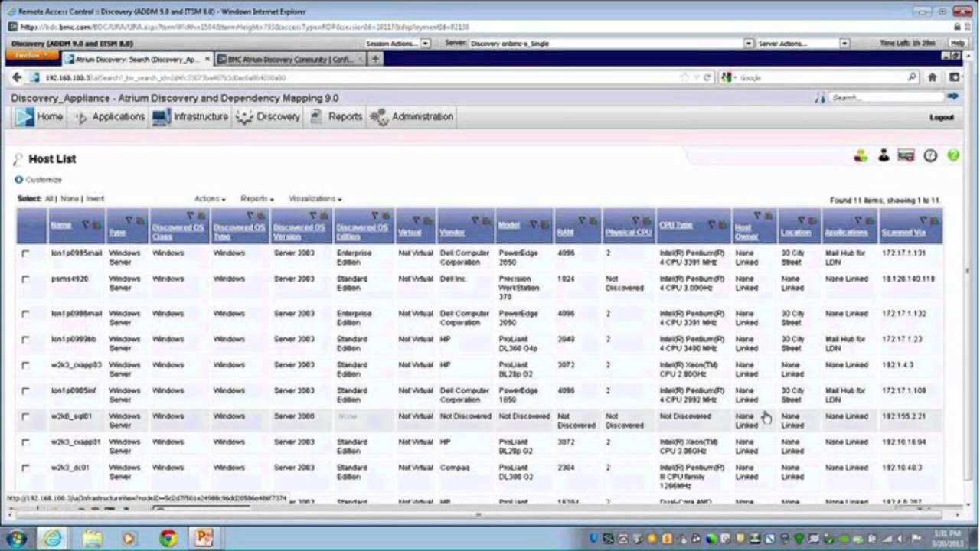Click the browser home icon

click(x=933, y=77)
